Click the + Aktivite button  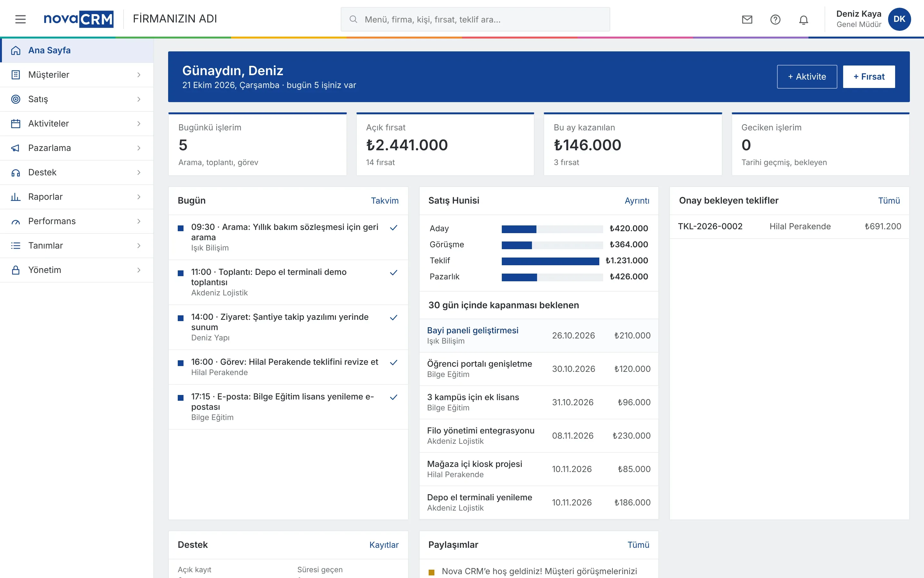[807, 76]
